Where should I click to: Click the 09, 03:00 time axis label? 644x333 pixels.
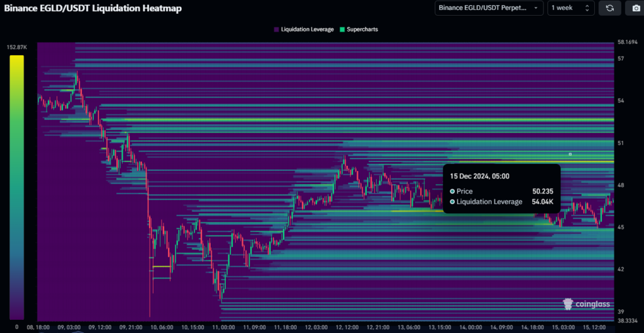69,327
